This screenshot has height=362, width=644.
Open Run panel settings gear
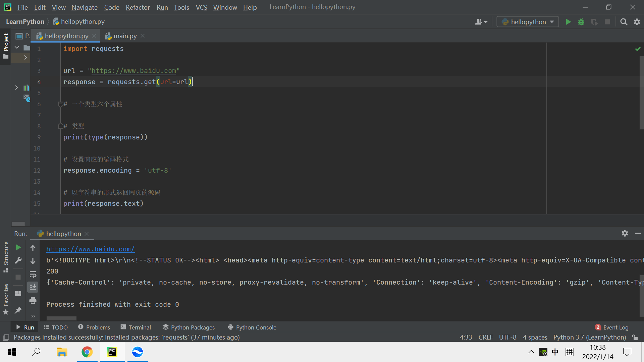(625, 233)
